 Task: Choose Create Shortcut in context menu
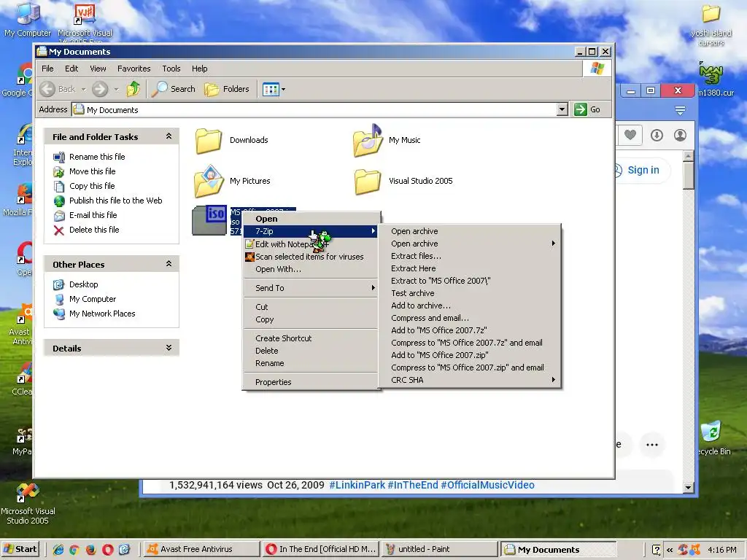pos(310,338)
